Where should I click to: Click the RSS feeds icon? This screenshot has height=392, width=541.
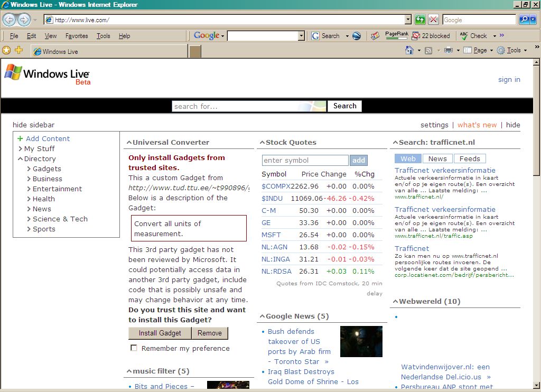click(x=428, y=51)
